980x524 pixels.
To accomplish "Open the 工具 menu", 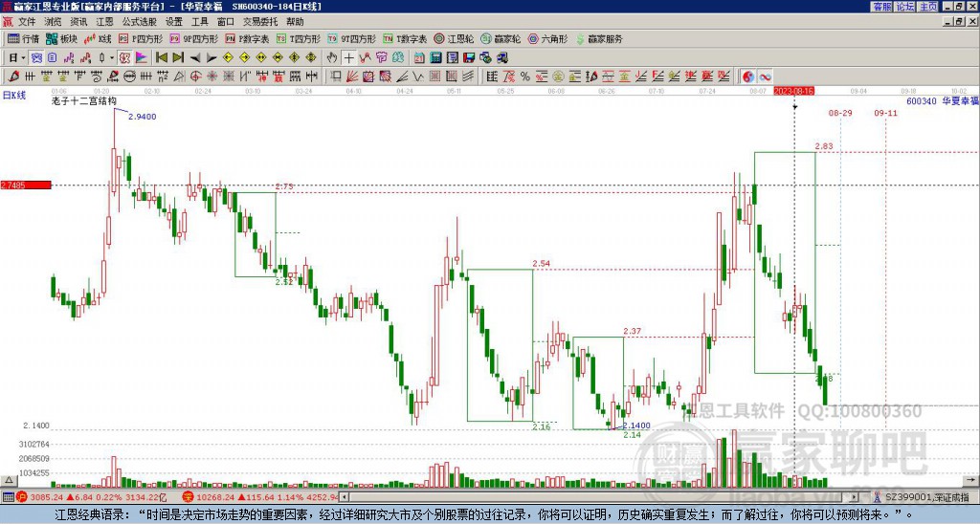I will (199, 22).
